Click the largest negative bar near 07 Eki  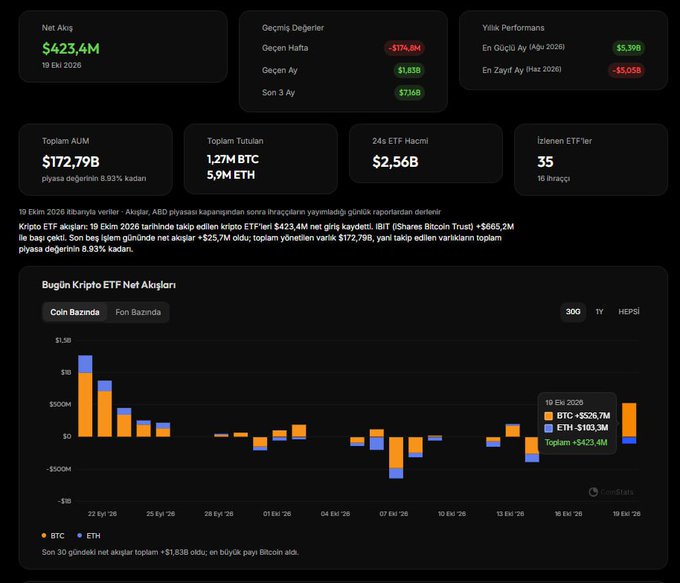396,458
